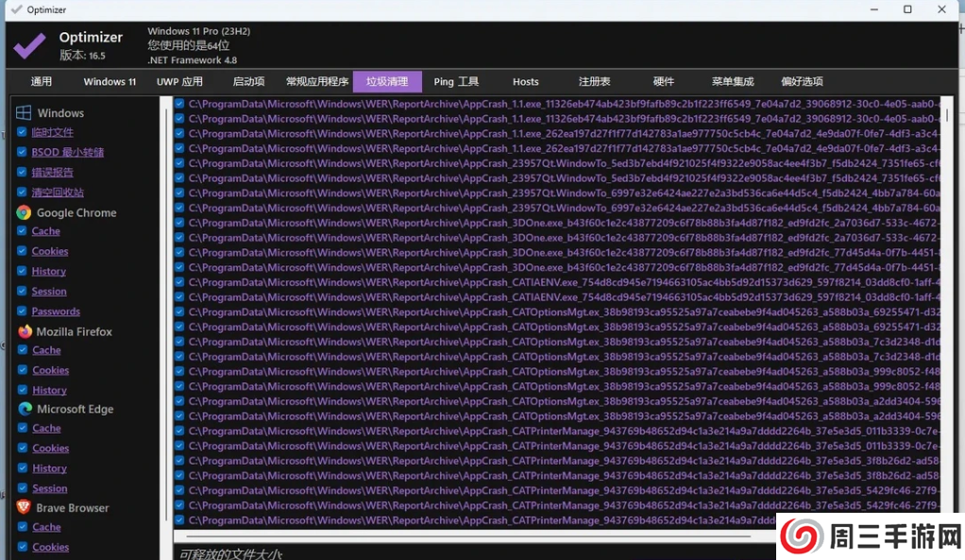Click the Optimizer title bar app icon
The width and height of the screenshot is (965, 560).
15,9
